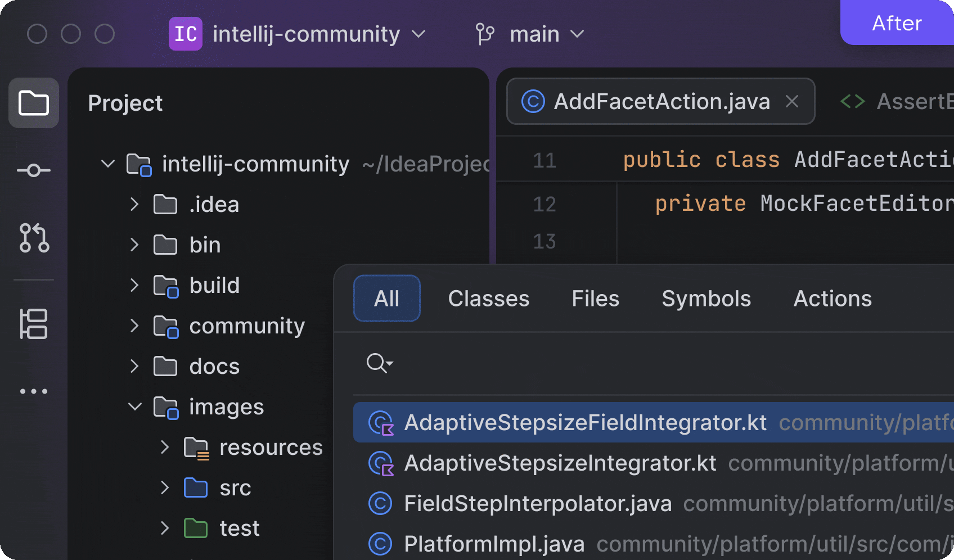The width and height of the screenshot is (954, 560).
Task: Open the main branch dropdown
Action: click(546, 34)
